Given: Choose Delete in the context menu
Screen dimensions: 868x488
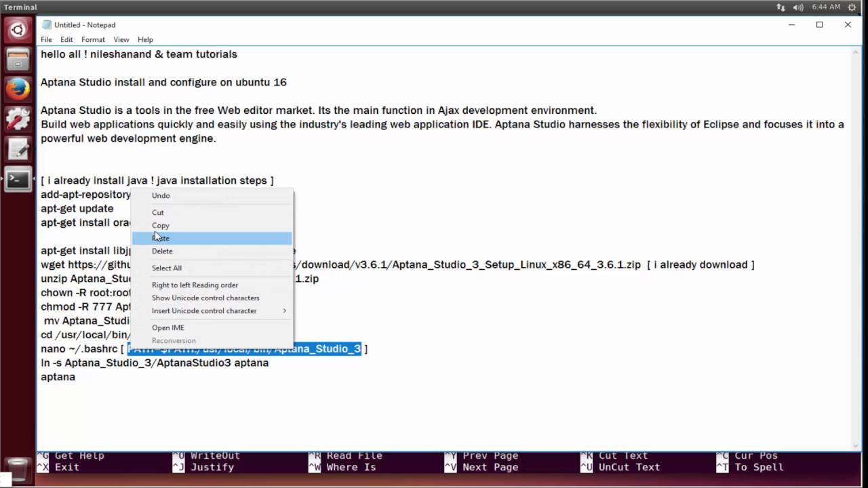Looking at the screenshot, I should 212,251.
